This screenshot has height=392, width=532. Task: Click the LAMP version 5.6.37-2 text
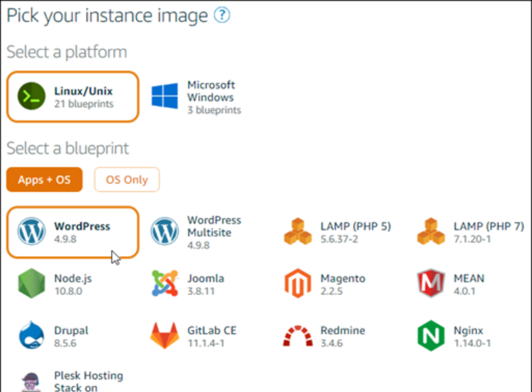[x=339, y=239]
